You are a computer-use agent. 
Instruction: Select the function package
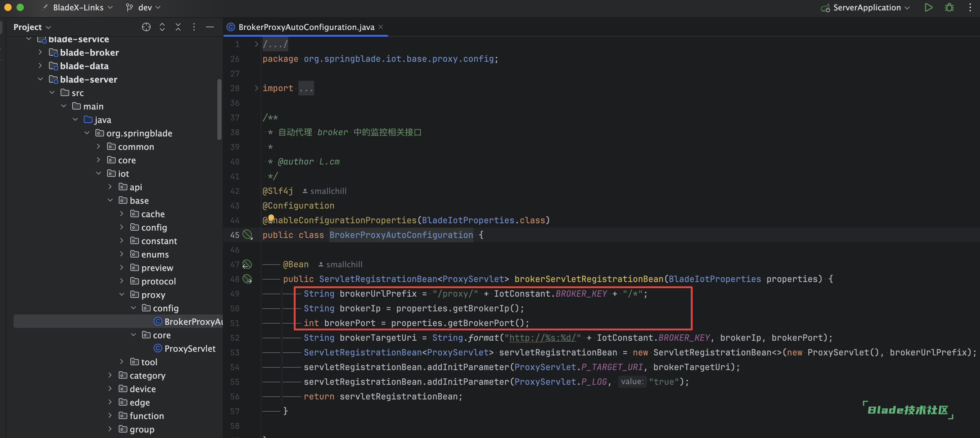pyautogui.click(x=147, y=416)
